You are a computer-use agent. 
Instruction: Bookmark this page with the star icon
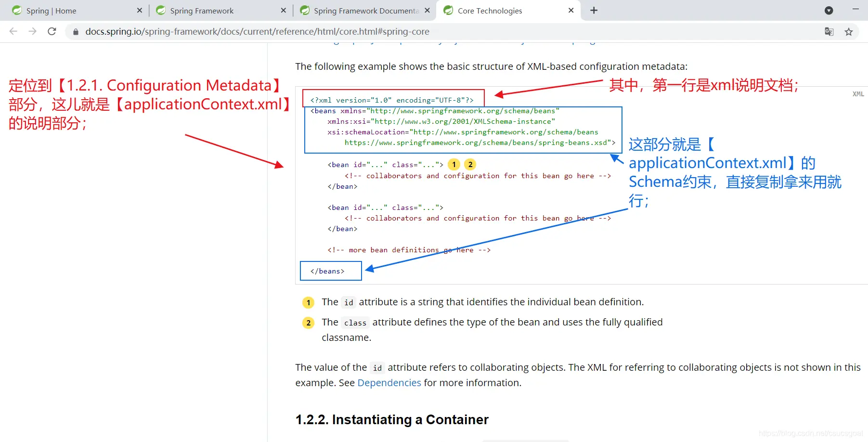tap(849, 32)
